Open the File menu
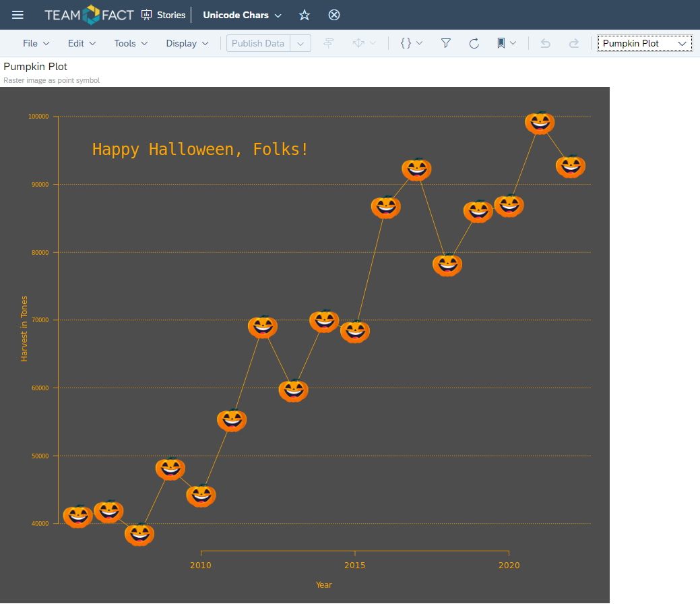700x610 pixels. click(x=36, y=43)
